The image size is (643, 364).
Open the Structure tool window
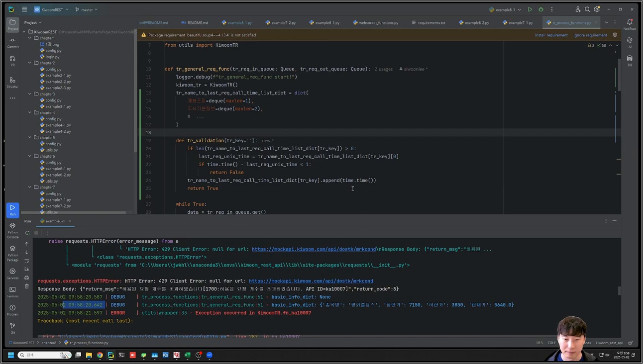coord(12,83)
